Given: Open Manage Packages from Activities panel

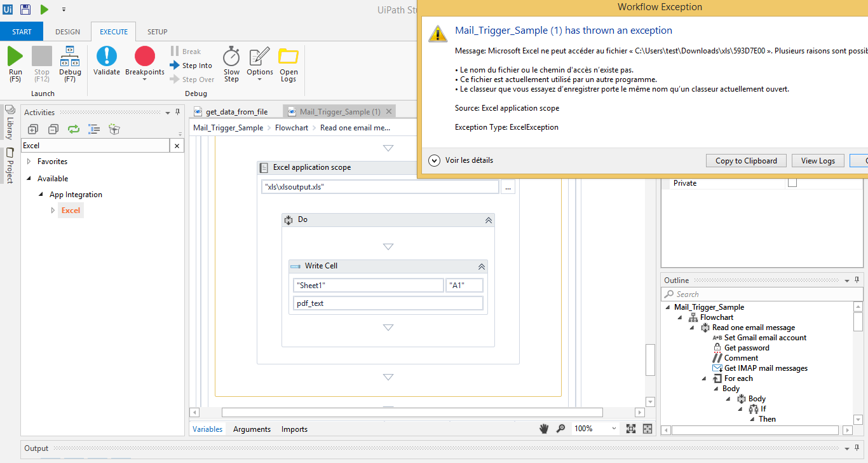Looking at the screenshot, I should pyautogui.click(x=114, y=129).
